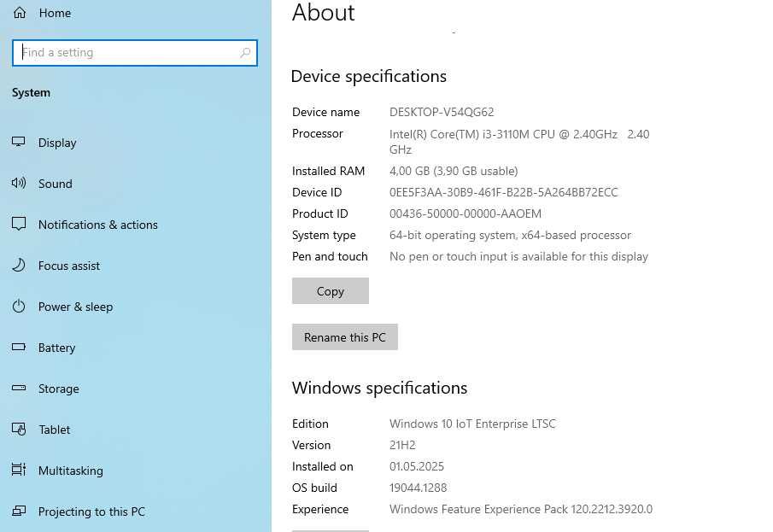Screen dimensions: 773x532
Task: Click the Projecting to this PC icon
Action: coord(19,511)
